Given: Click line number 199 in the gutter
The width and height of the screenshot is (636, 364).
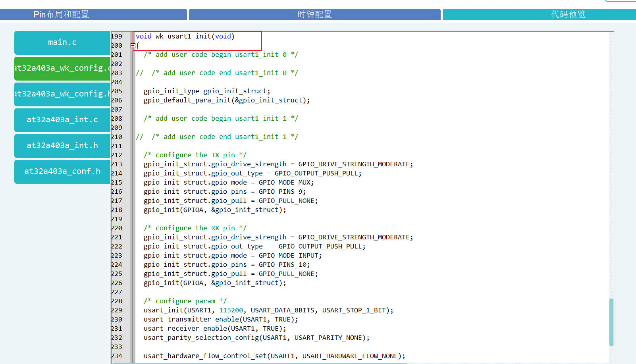Looking at the screenshot, I should pyautogui.click(x=117, y=36).
